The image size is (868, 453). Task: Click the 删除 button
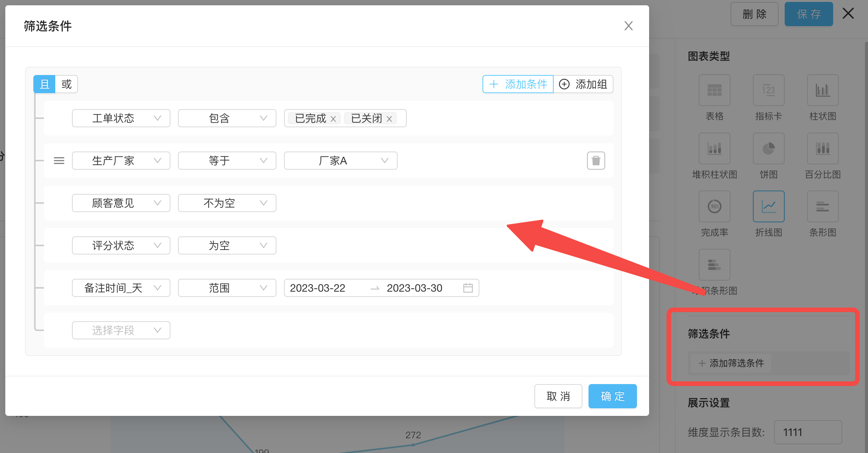pos(754,14)
